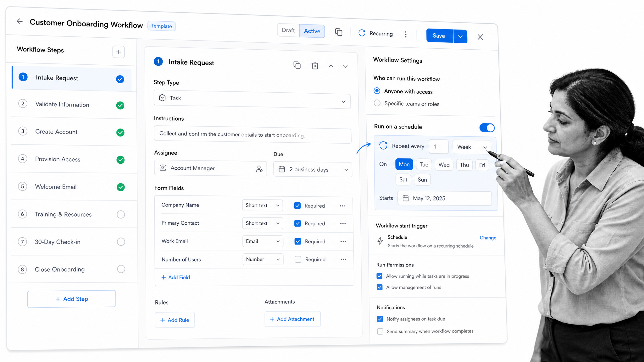Image resolution: width=644 pixels, height=362 pixels.
Task: Click 30-Day Check-in empty status circle
Action: [x=121, y=242]
